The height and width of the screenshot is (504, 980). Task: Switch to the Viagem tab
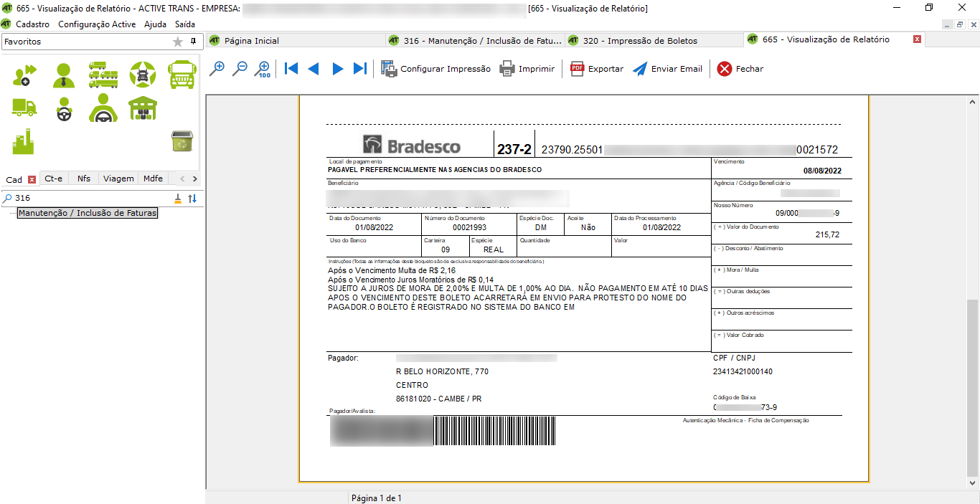118,179
